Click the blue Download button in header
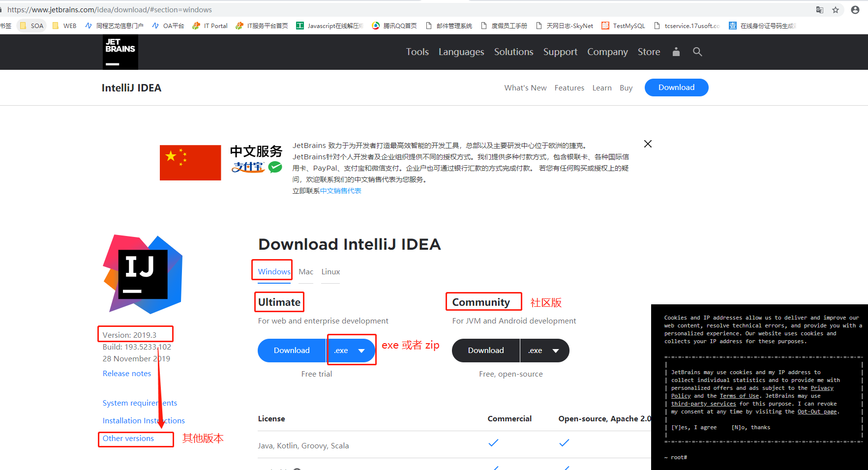 coord(677,88)
